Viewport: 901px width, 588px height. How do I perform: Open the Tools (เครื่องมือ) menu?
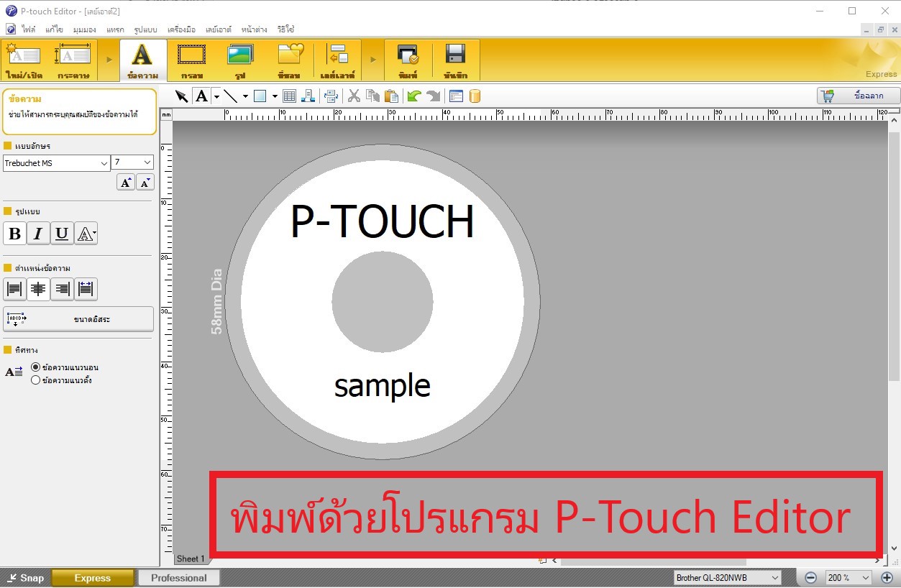click(x=181, y=29)
